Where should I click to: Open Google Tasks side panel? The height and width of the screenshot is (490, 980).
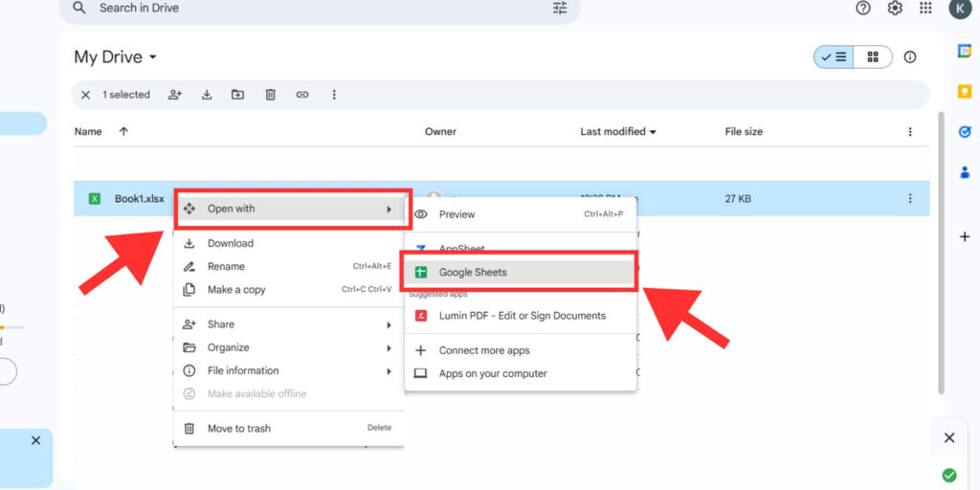point(965,132)
